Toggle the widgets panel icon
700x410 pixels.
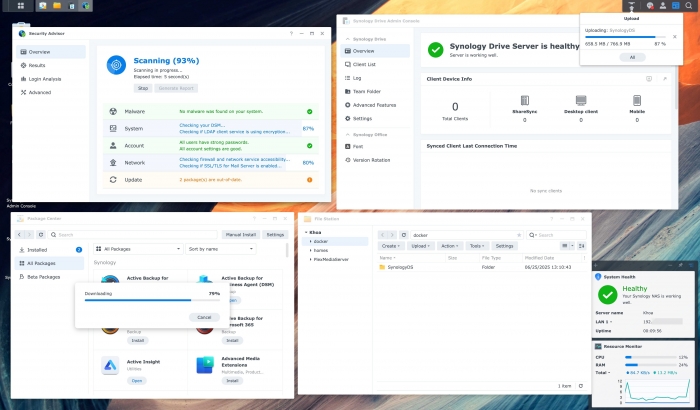click(675, 6)
